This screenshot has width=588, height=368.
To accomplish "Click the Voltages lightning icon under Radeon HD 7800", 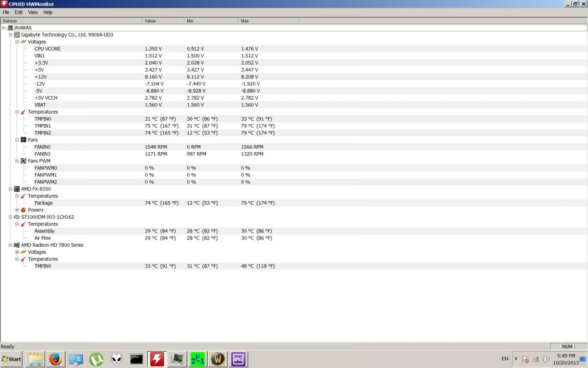I will point(23,252).
